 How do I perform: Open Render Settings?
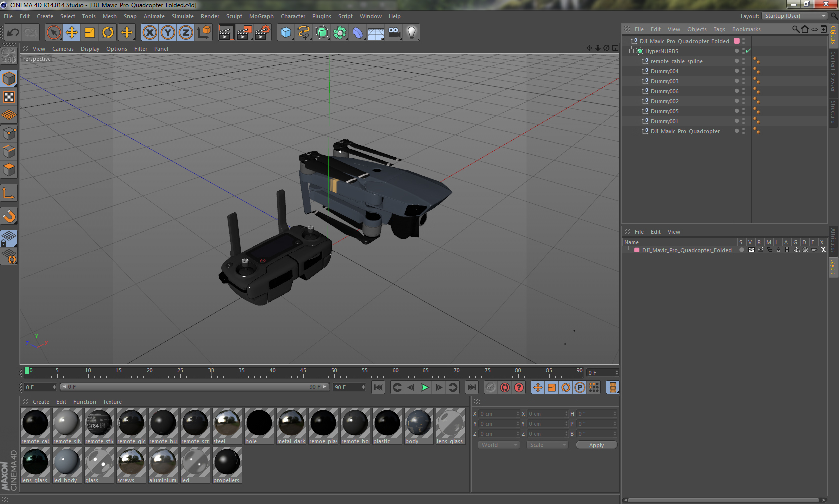coord(263,33)
